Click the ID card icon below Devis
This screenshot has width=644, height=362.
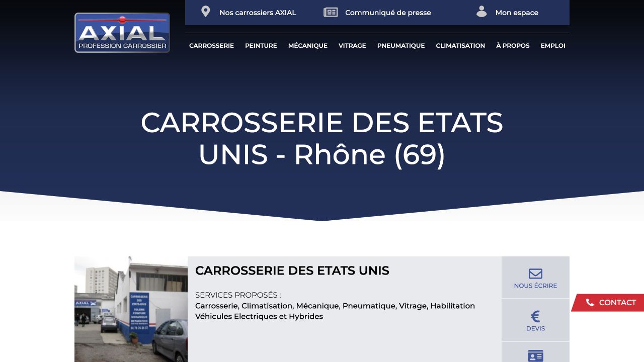tap(535, 356)
